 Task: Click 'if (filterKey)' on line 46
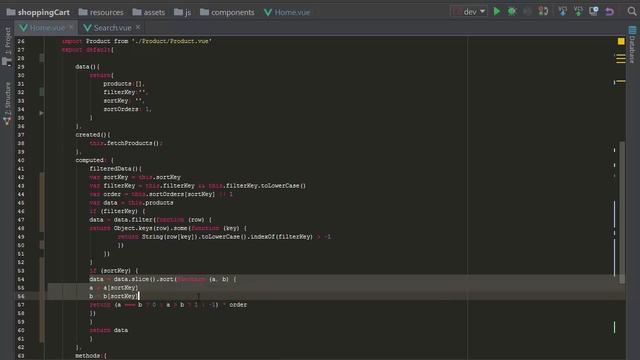click(x=115, y=211)
